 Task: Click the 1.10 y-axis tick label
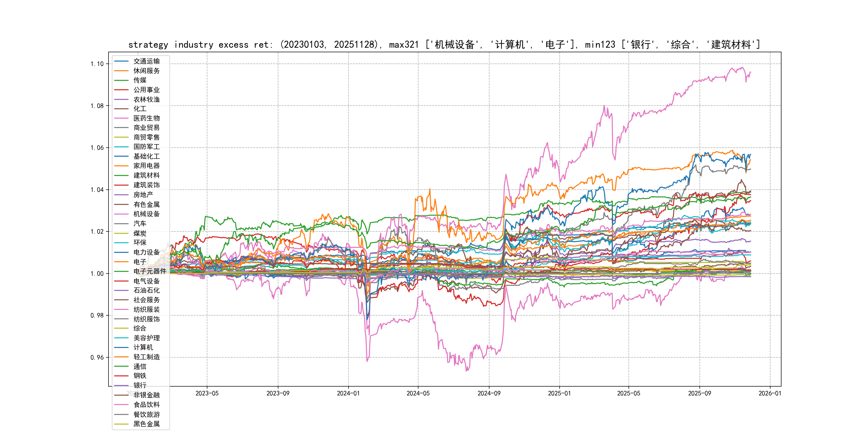pyautogui.click(x=97, y=64)
